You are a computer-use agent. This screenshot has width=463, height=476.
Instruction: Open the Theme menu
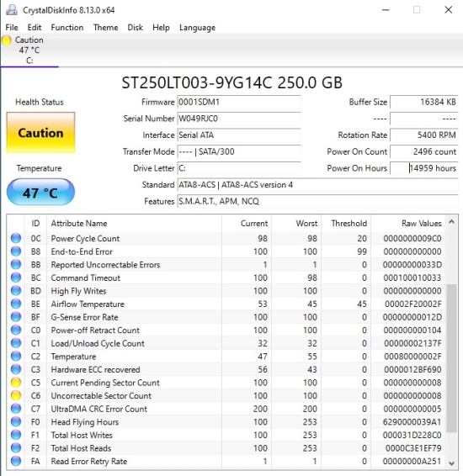tap(106, 28)
